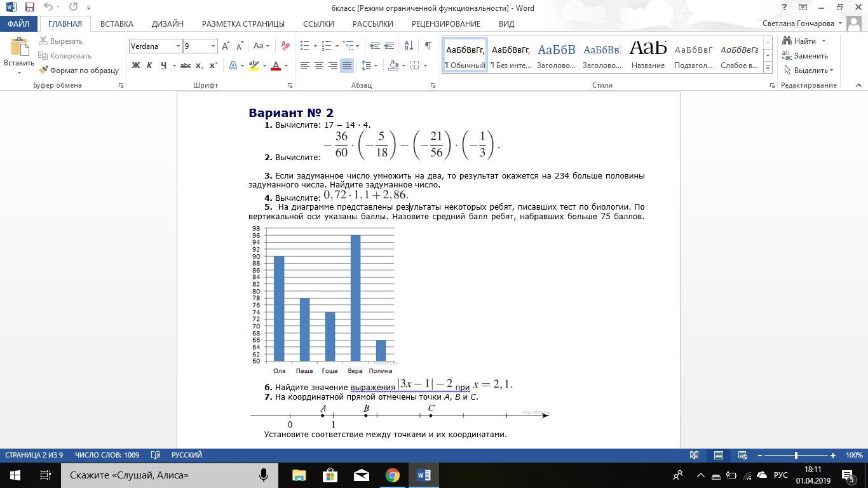Select the Заголовок 1 style
This screenshot has height=488, width=868.
point(556,55)
